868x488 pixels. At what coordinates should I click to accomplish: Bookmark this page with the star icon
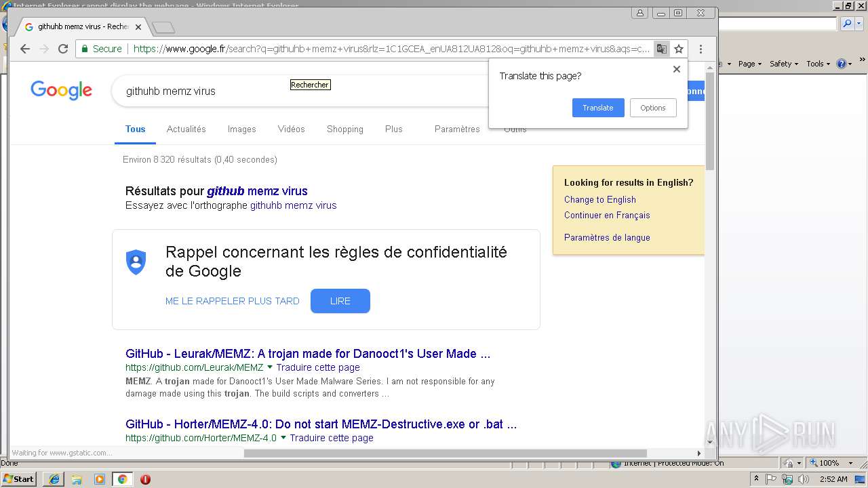679,49
